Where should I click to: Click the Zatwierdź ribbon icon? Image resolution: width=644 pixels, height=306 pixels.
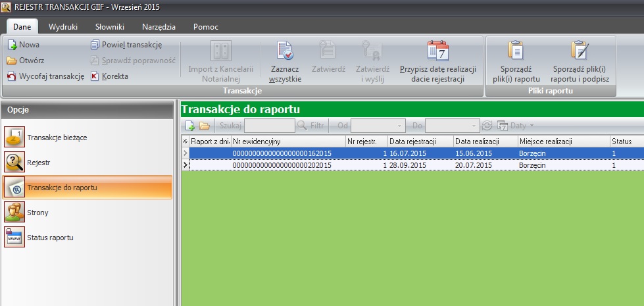click(x=328, y=49)
